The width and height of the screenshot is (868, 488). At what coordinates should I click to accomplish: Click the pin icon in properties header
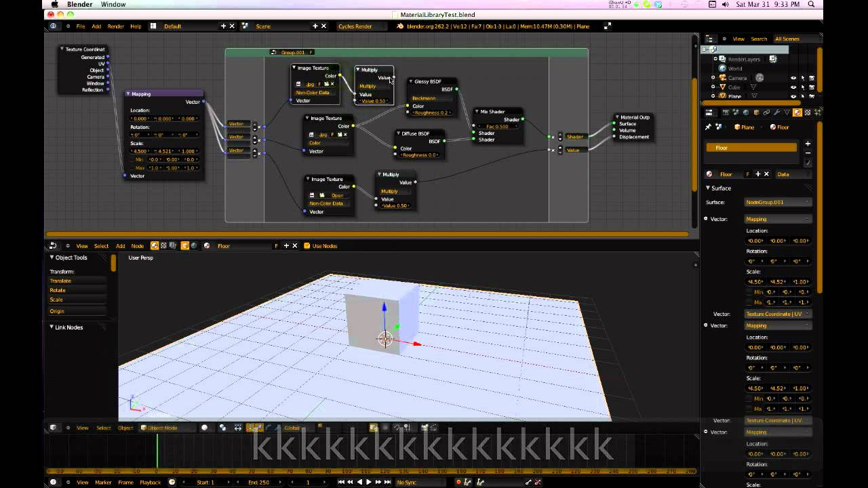[x=708, y=127]
